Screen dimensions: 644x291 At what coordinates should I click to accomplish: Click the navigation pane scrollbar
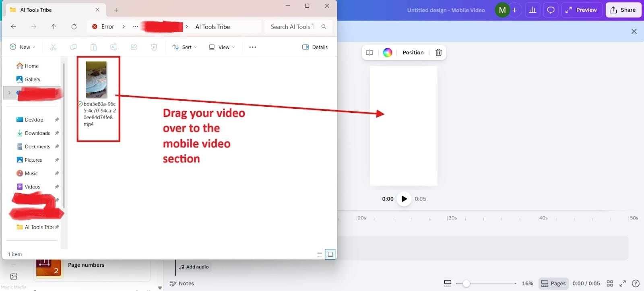(x=64, y=135)
